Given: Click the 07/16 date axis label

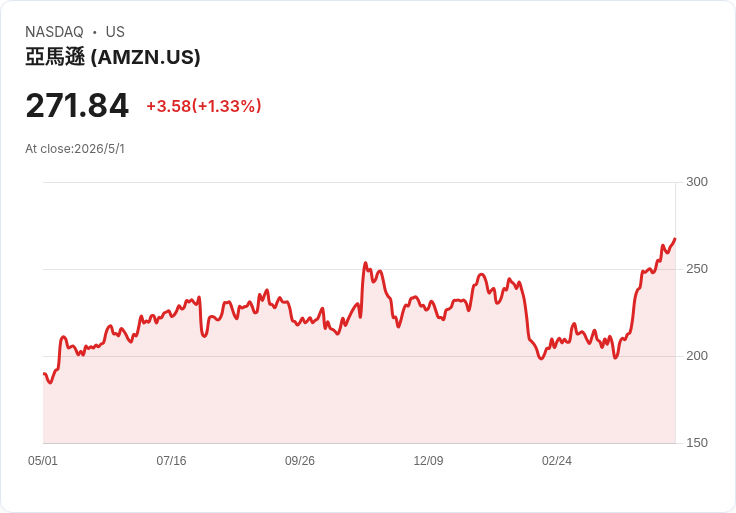Looking at the screenshot, I should [171, 460].
